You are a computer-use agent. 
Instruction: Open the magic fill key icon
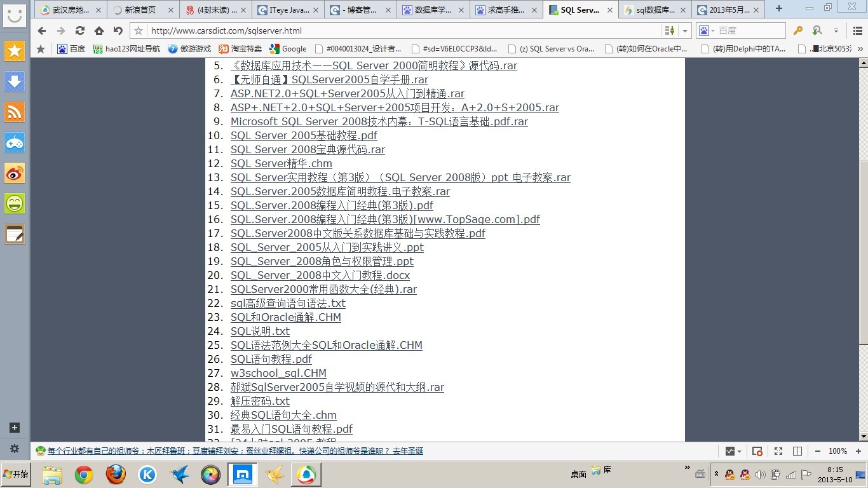point(798,30)
